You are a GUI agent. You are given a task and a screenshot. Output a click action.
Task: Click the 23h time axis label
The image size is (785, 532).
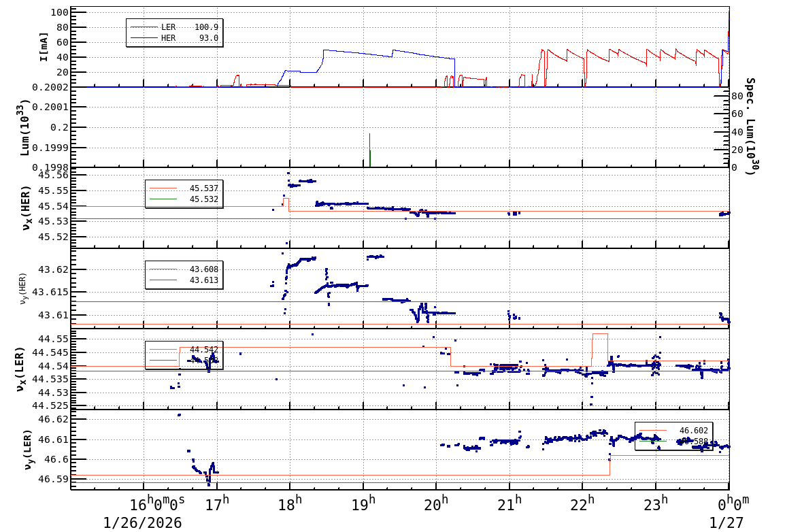[x=657, y=503]
